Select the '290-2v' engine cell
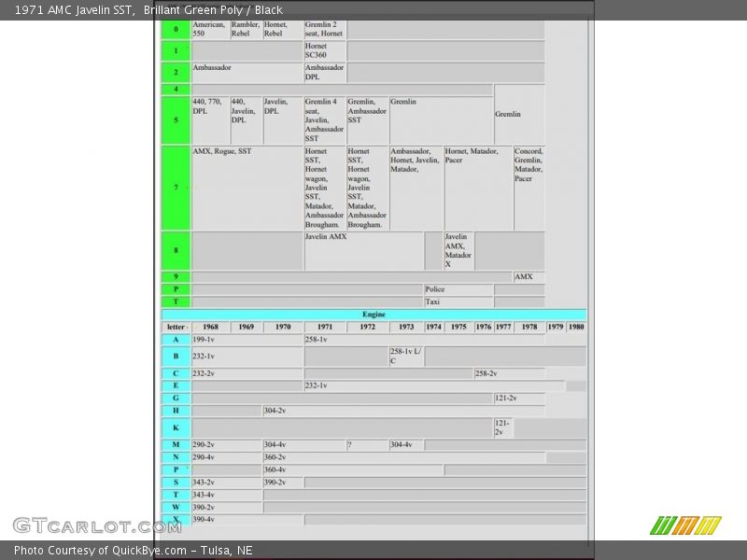 click(x=227, y=445)
